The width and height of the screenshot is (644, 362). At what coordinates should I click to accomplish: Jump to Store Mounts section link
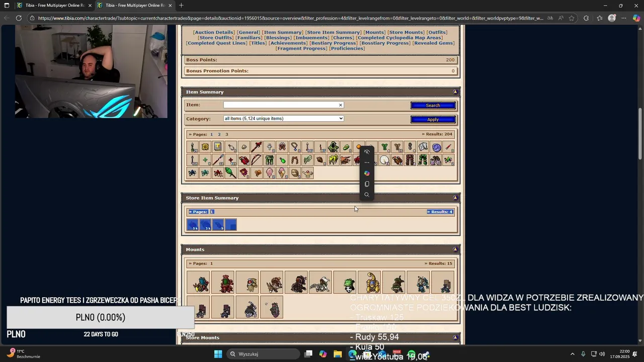coord(407,32)
